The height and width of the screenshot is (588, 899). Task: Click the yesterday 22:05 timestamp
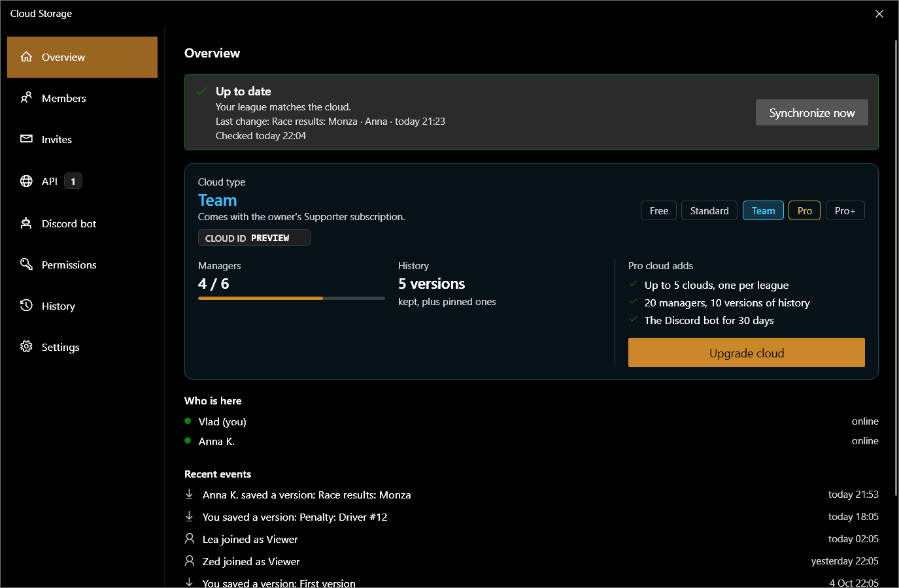pyautogui.click(x=845, y=561)
